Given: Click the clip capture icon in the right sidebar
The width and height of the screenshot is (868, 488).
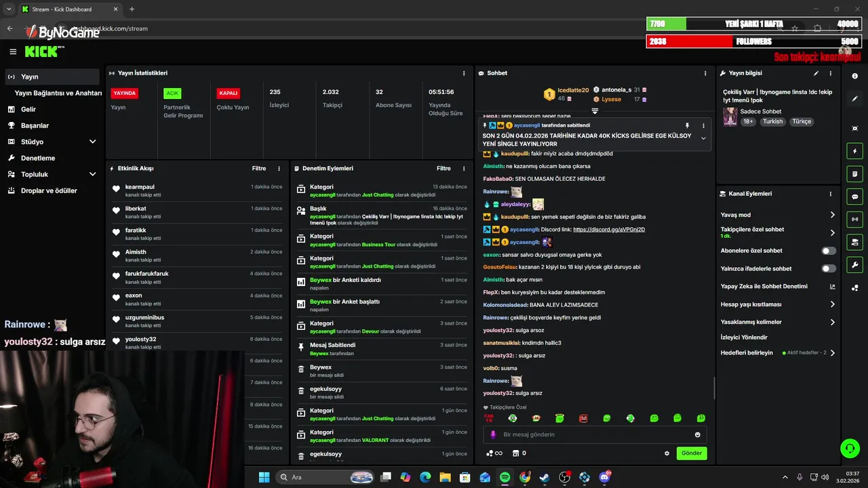Looking at the screenshot, I should (855, 128).
